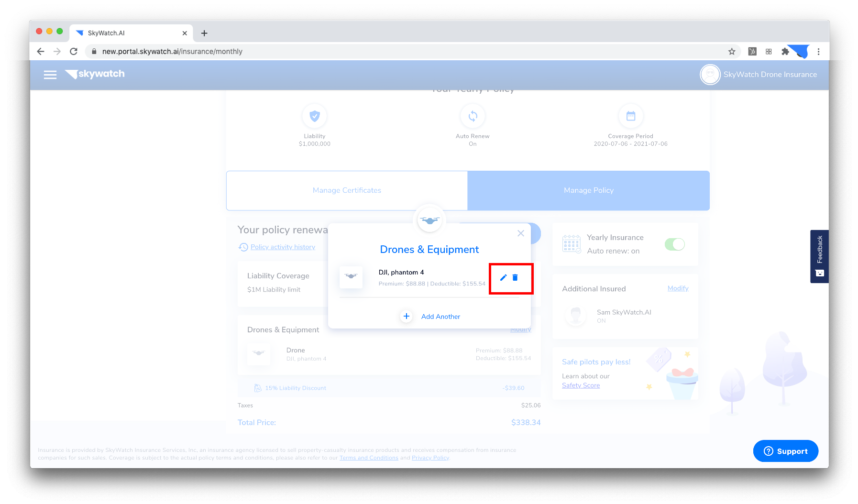Click the first extension icon after the star
The height and width of the screenshot is (504, 858).
click(x=752, y=51)
